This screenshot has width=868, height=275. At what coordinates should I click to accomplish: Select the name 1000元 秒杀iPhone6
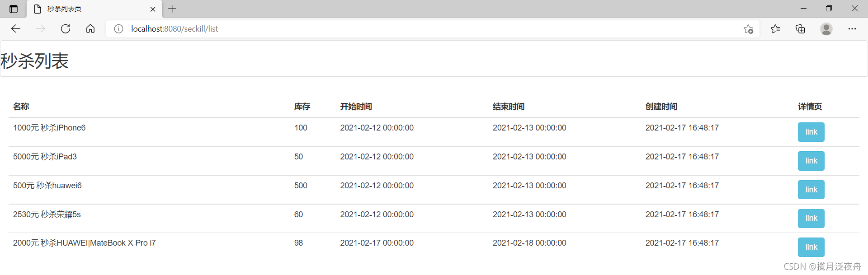pyautogui.click(x=49, y=128)
